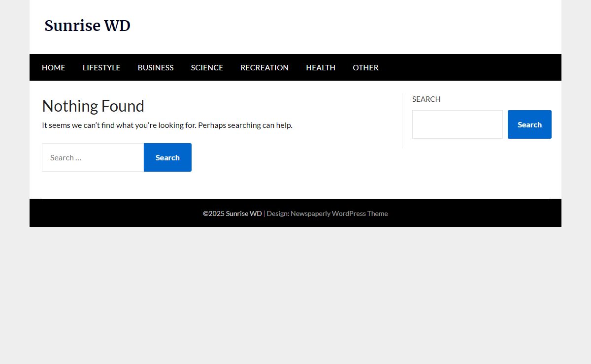The height and width of the screenshot is (364, 591).
Task: Focus the "Search …" placeholder input field
Action: tap(93, 157)
